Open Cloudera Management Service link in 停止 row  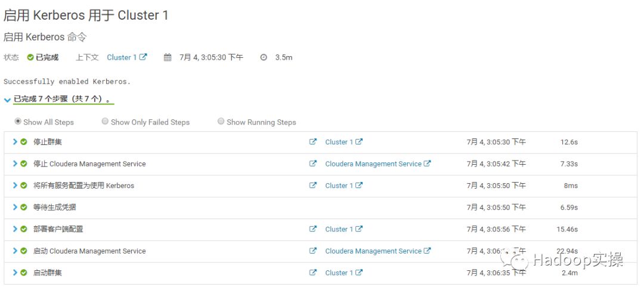373,164
